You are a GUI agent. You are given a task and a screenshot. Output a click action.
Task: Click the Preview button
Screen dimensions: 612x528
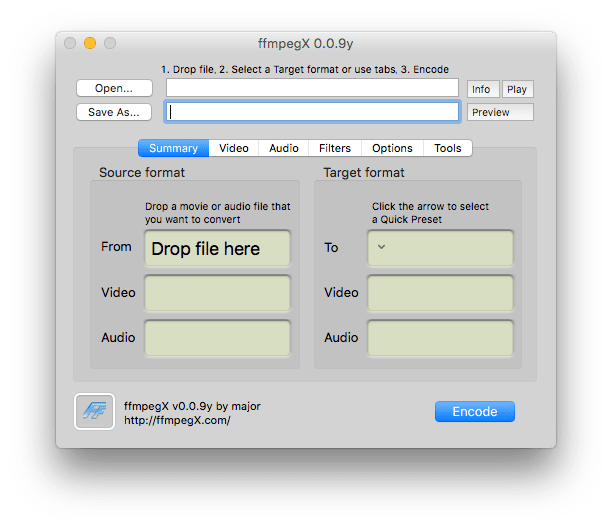(500, 112)
